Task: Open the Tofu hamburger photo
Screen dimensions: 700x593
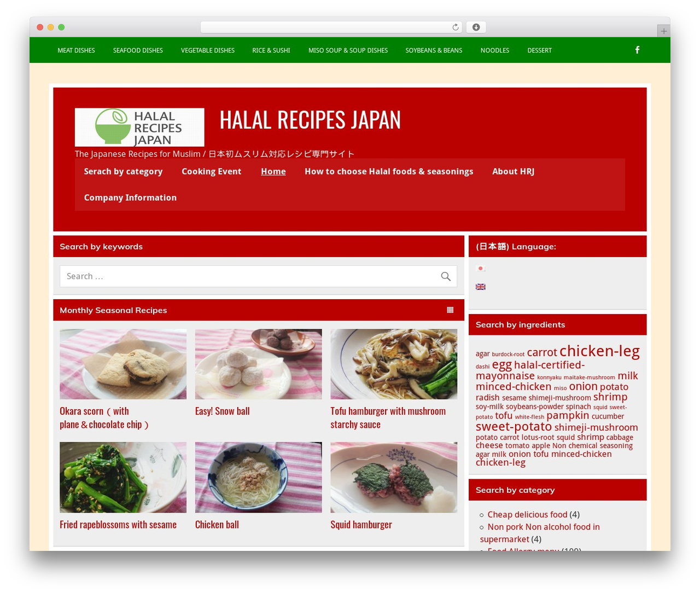Action: pyautogui.click(x=394, y=364)
